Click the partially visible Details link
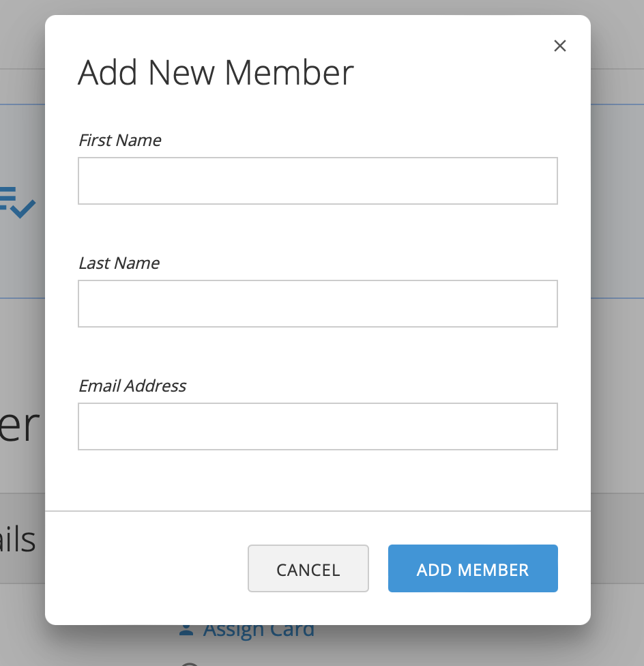The width and height of the screenshot is (644, 666). [18, 539]
